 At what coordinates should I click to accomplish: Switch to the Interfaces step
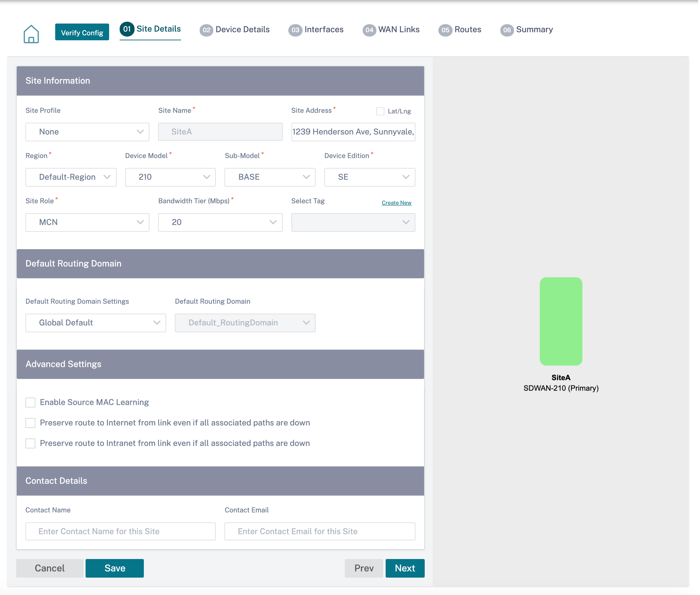coord(316,30)
